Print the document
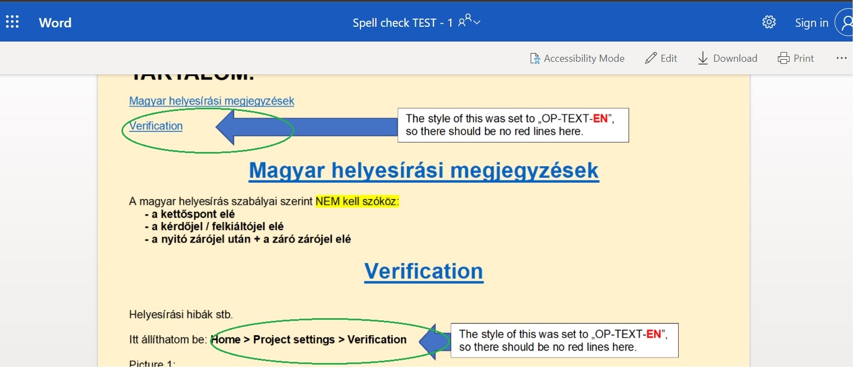 796,58
